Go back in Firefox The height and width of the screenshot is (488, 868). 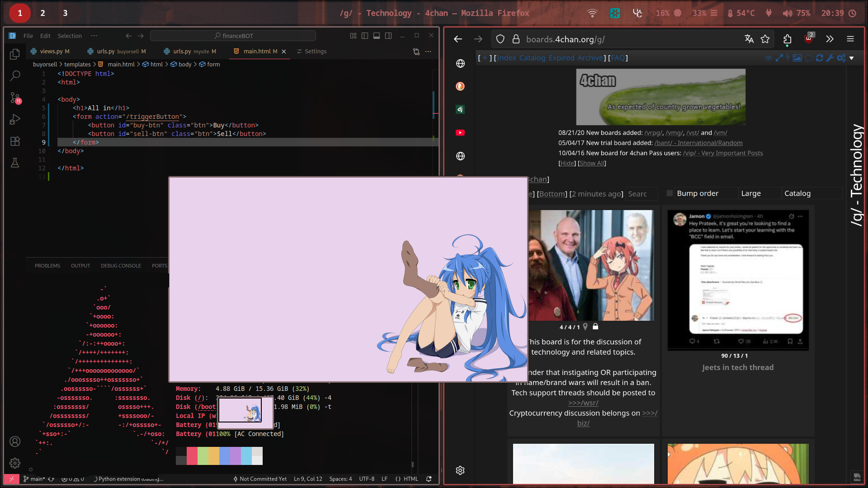458,39
